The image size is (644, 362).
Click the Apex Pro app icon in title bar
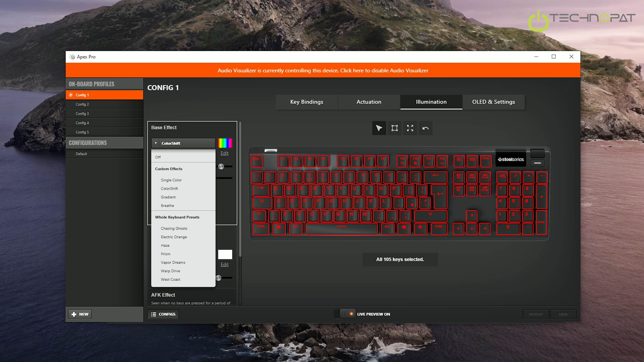tap(72, 57)
